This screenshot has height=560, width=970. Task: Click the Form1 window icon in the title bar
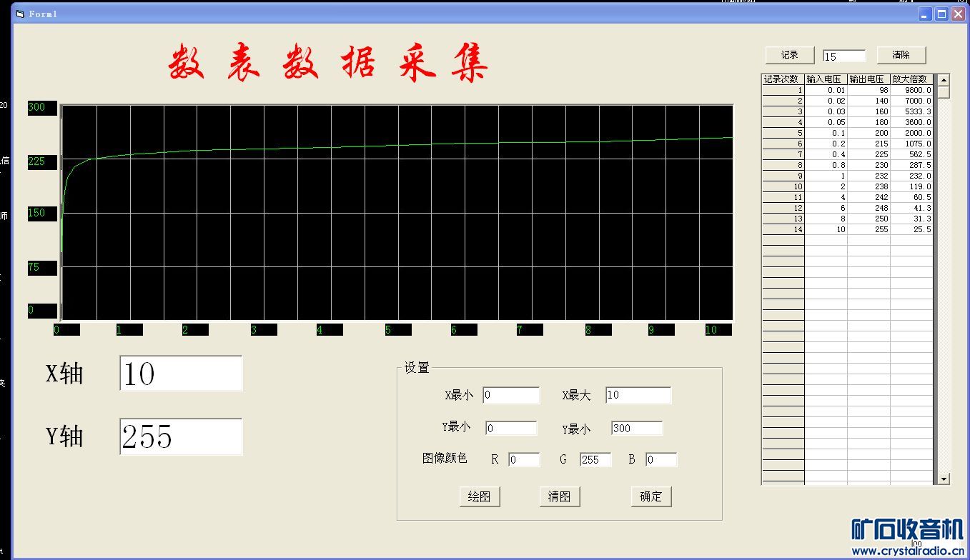[20, 14]
